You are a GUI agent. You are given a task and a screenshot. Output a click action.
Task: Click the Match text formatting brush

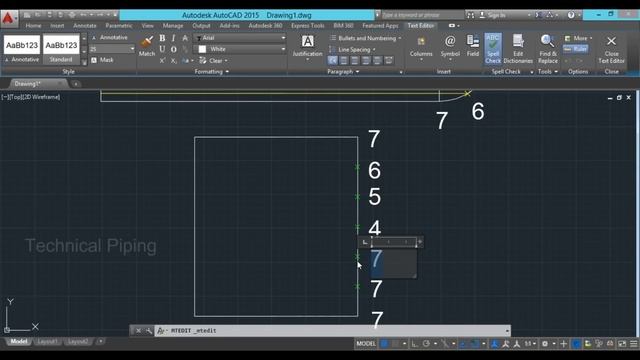pyautogui.click(x=147, y=46)
